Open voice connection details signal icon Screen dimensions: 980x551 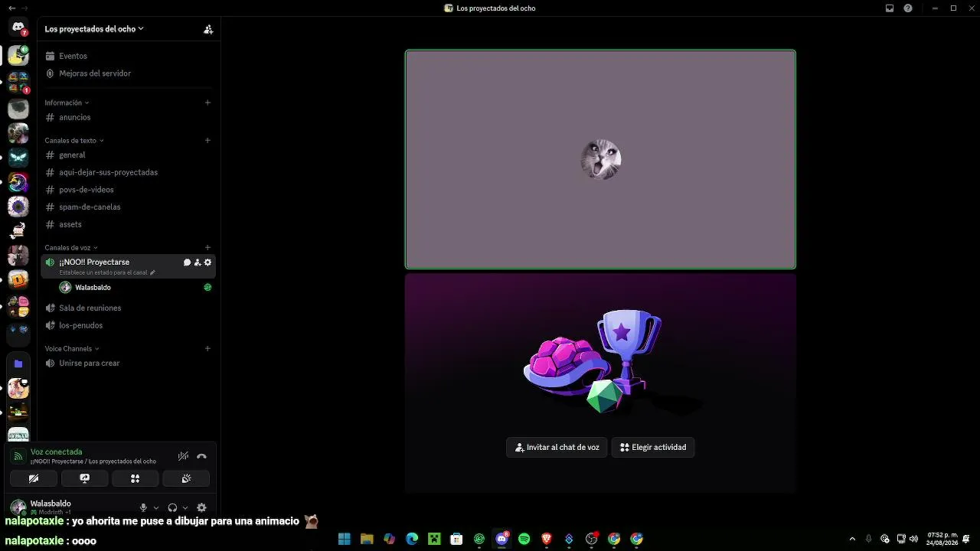[x=18, y=456]
